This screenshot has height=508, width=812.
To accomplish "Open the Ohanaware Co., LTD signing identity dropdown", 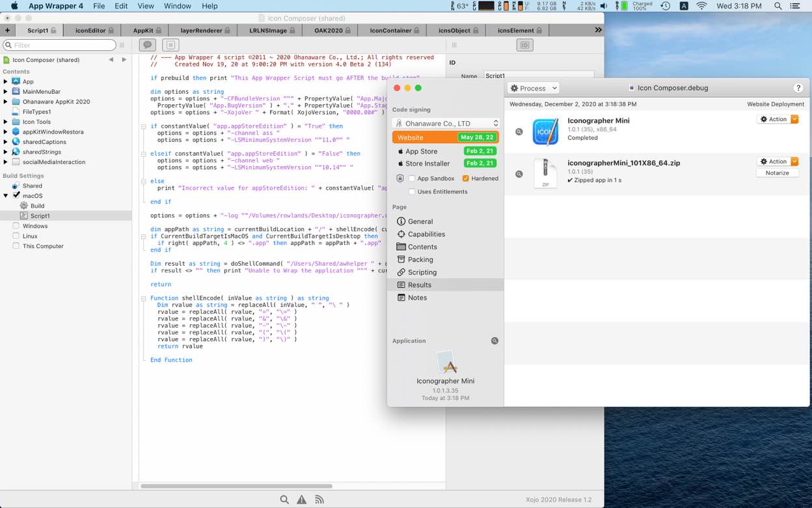I will coord(446,123).
